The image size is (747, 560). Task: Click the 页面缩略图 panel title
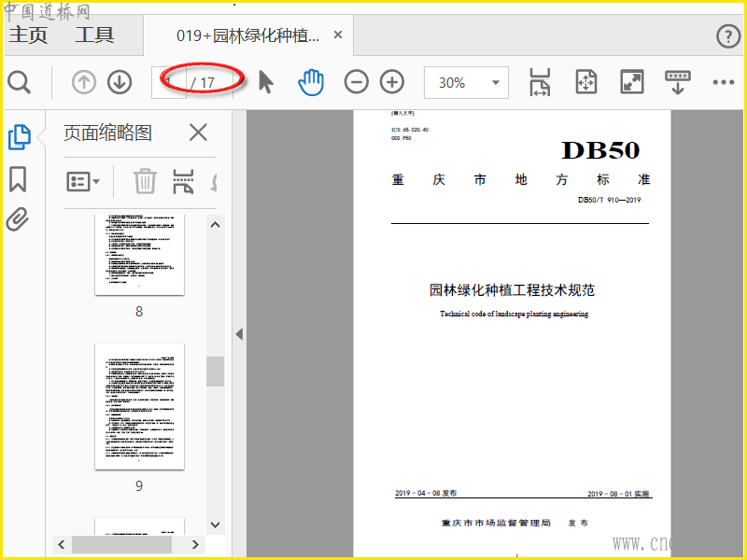tap(107, 133)
